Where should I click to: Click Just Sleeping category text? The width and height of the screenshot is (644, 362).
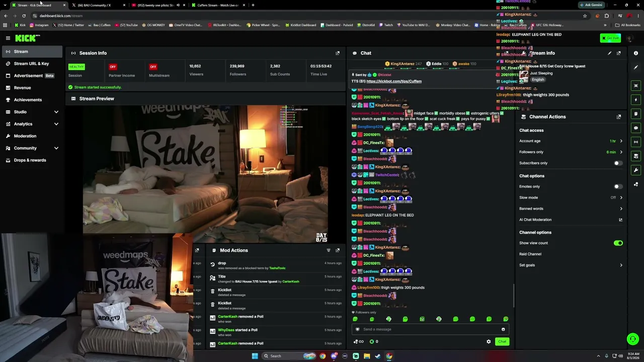tap(541, 73)
